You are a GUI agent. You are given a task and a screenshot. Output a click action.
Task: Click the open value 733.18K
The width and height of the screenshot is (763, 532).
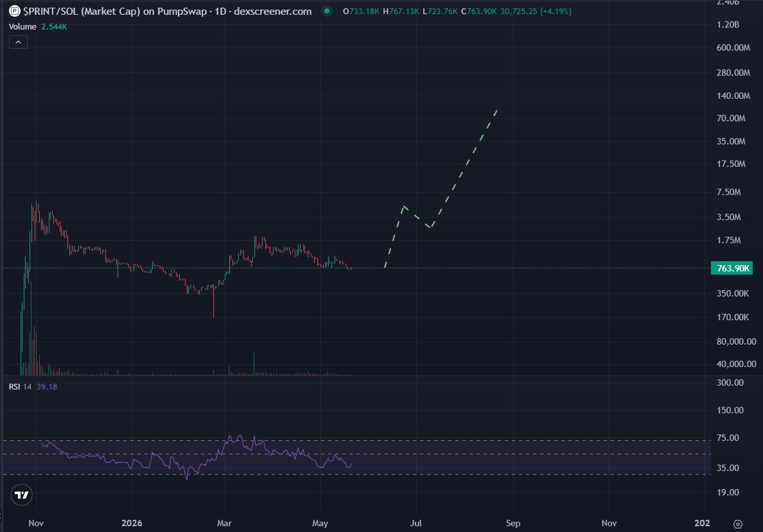pyautogui.click(x=364, y=11)
